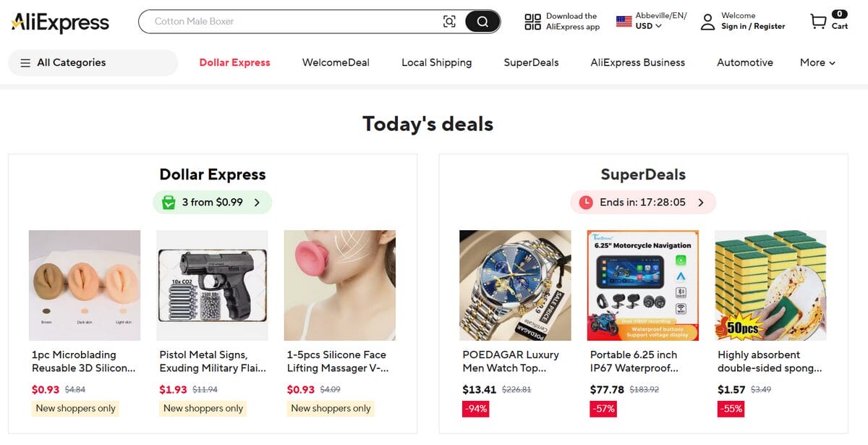Open AliExpress Business from the navigation
868x445 pixels.
tap(637, 62)
